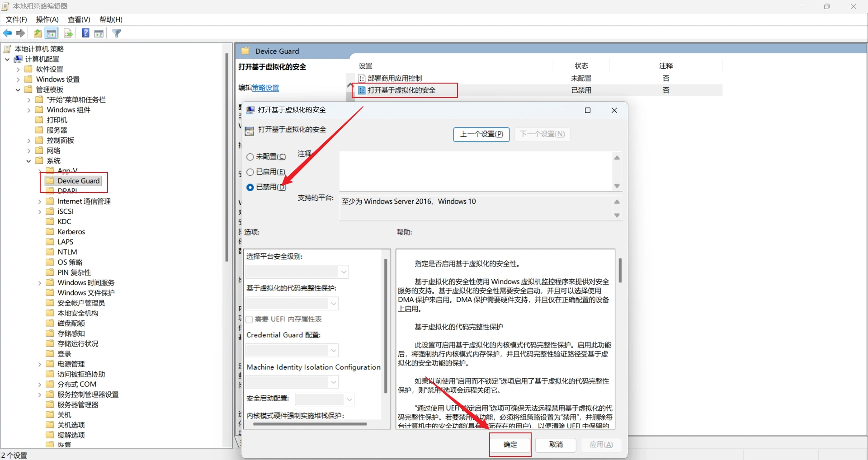Expand the 网络 tree node
Viewport: 868px width, 460px height.
pyautogui.click(x=29, y=150)
